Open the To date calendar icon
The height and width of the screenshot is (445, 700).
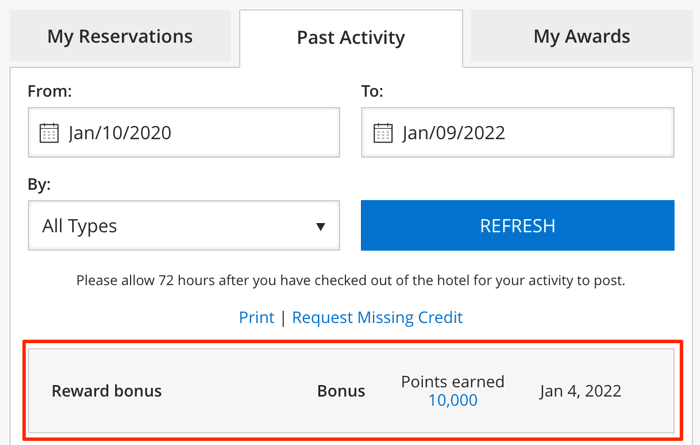(x=383, y=133)
